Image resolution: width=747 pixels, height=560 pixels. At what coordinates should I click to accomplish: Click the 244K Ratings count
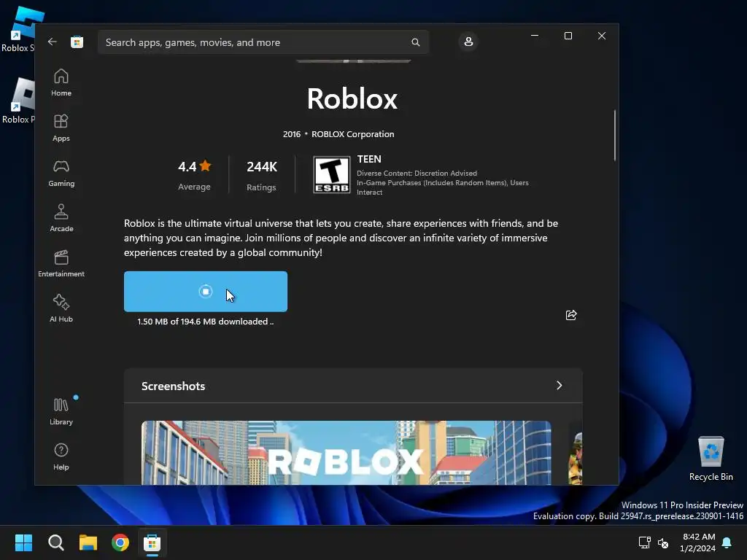[262, 175]
